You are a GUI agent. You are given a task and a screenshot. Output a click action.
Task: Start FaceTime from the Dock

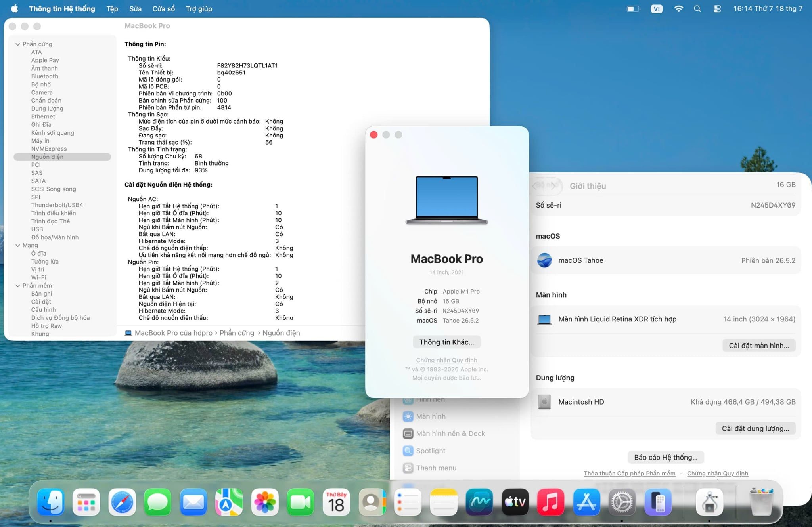tap(301, 502)
